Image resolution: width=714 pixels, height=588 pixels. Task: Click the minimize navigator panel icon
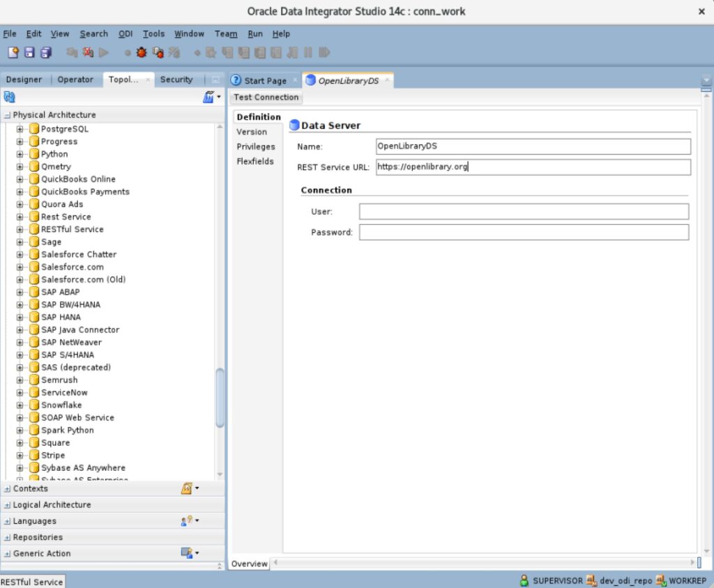[x=215, y=79]
